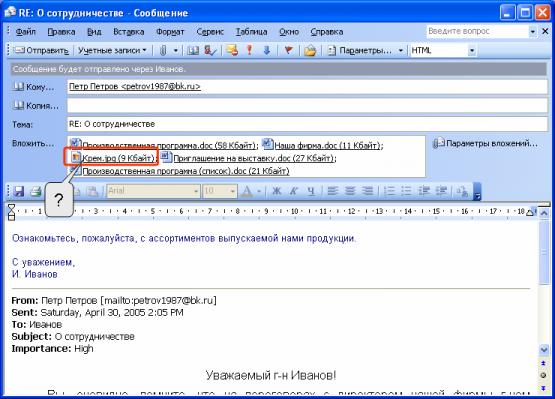Expand the arrow next to the paperclip
The height and width of the screenshot is (399, 555).
tap(176, 51)
